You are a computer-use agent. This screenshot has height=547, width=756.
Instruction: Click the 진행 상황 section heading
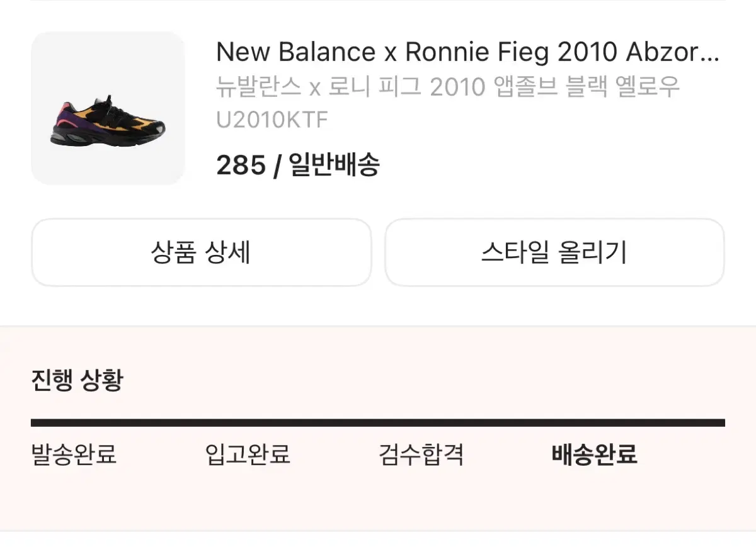click(x=77, y=380)
